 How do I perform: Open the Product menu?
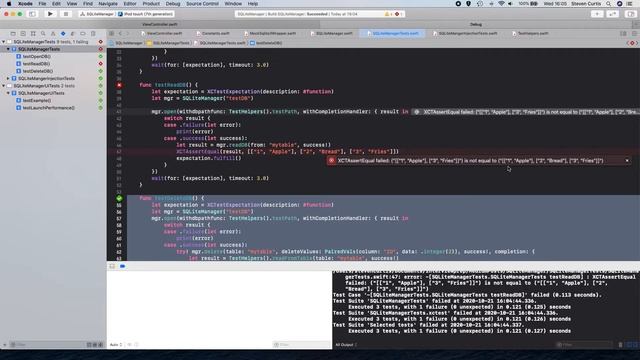point(151,4)
